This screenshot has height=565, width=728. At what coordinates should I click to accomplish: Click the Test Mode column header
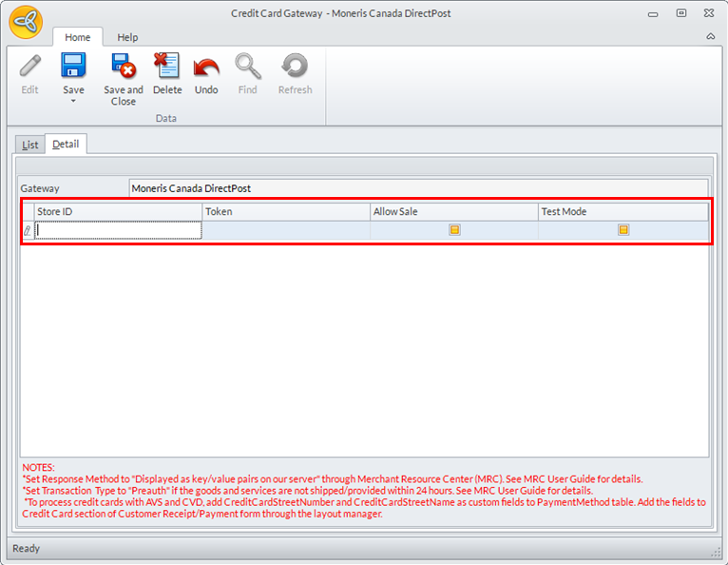[623, 211]
